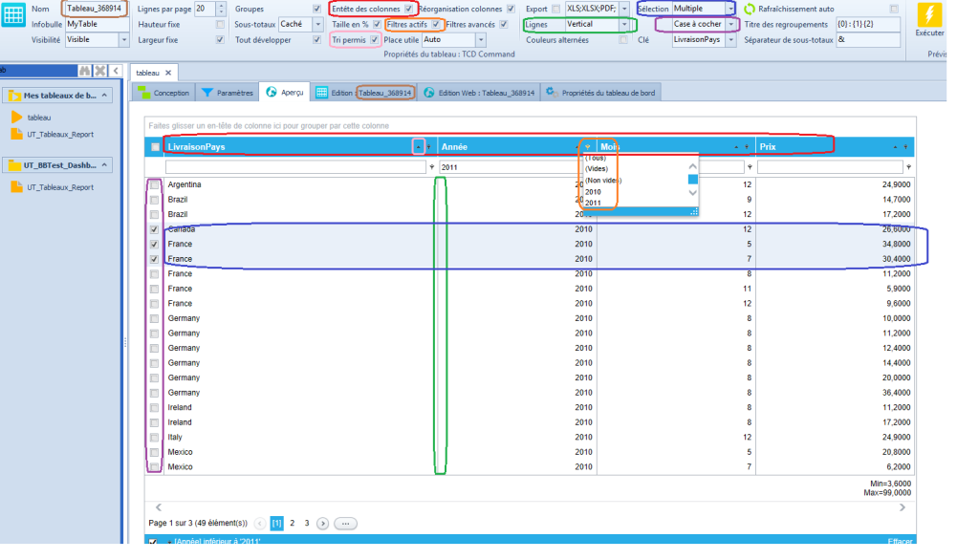Click the table grid icon beside Nom
Image resolution: width=979 pixels, height=560 pixels.
[13, 14]
